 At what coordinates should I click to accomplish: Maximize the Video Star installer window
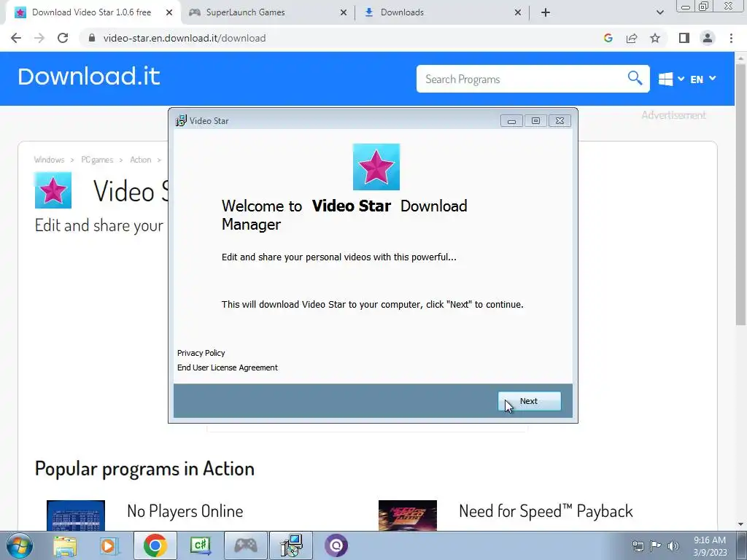click(535, 121)
